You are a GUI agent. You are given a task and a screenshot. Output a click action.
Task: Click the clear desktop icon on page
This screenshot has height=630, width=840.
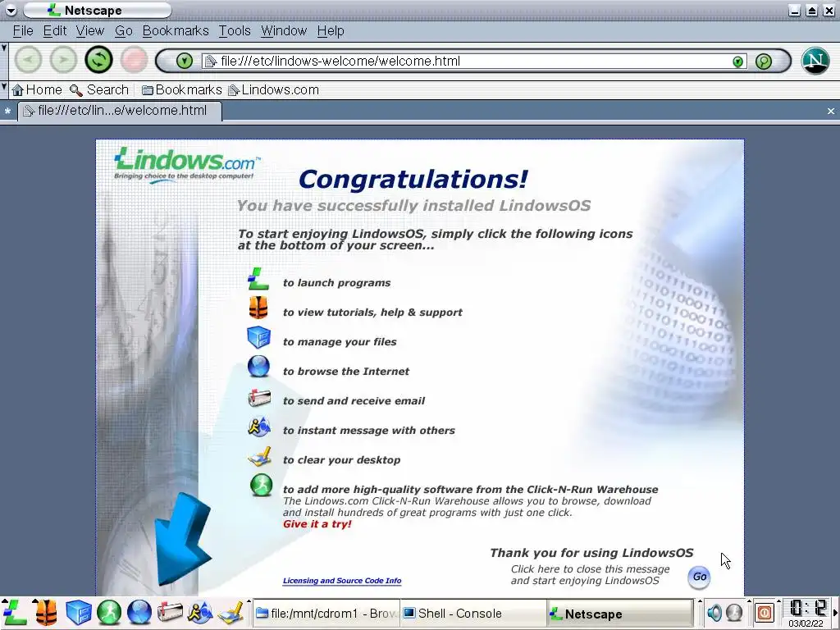259,457
